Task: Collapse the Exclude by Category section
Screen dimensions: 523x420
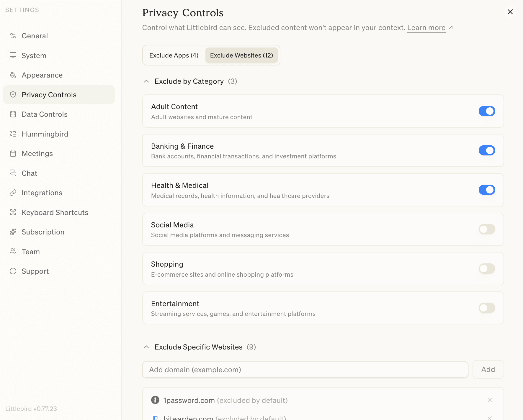Action: (146, 81)
